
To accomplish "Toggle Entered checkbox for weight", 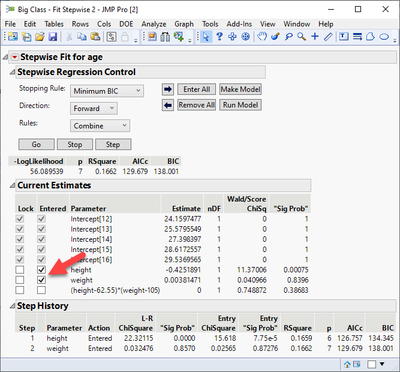I will (41, 280).
